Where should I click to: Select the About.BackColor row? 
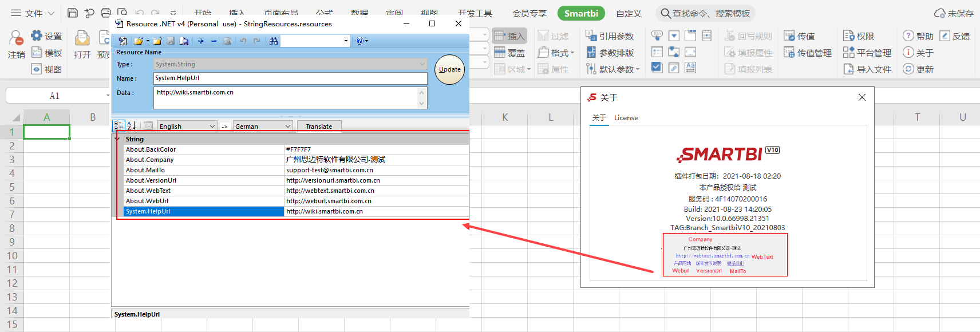296,149
